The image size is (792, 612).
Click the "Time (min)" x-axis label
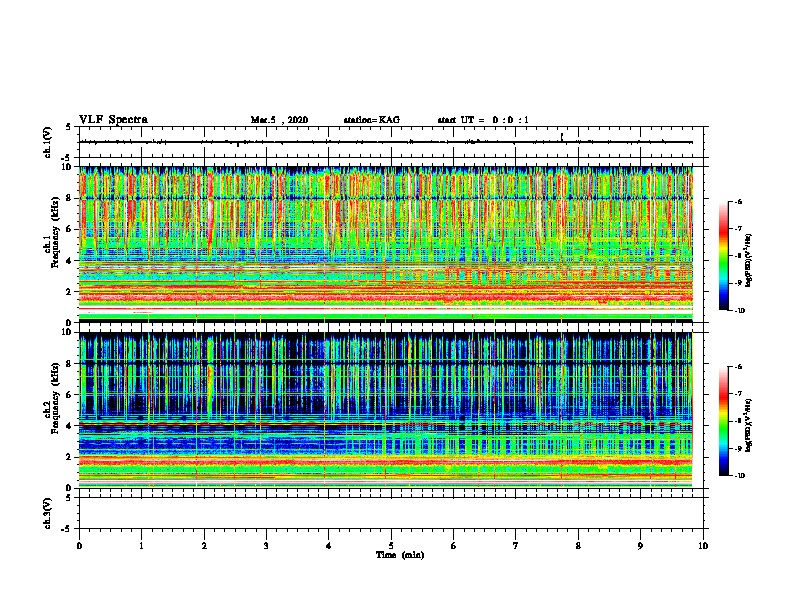400,555
